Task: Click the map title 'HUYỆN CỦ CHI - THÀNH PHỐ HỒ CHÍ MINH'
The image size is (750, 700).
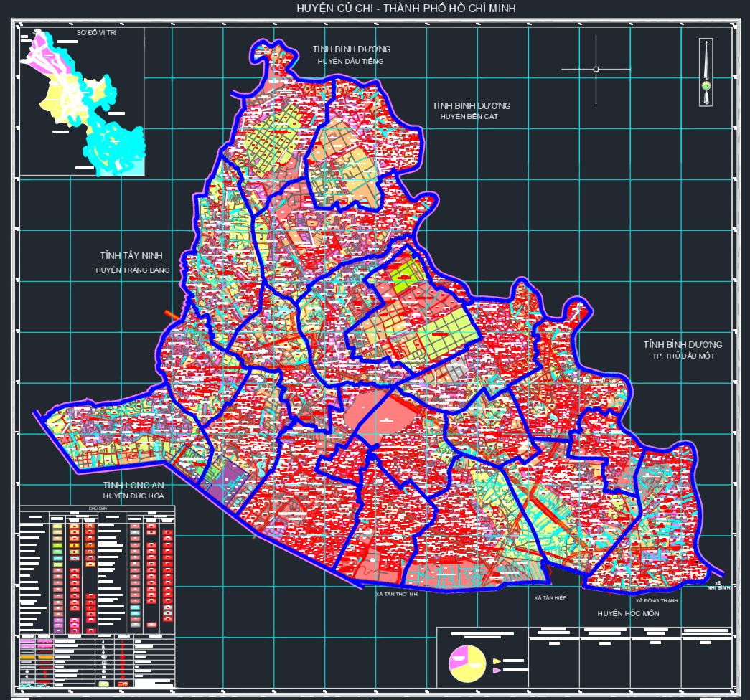Action: tap(406, 8)
